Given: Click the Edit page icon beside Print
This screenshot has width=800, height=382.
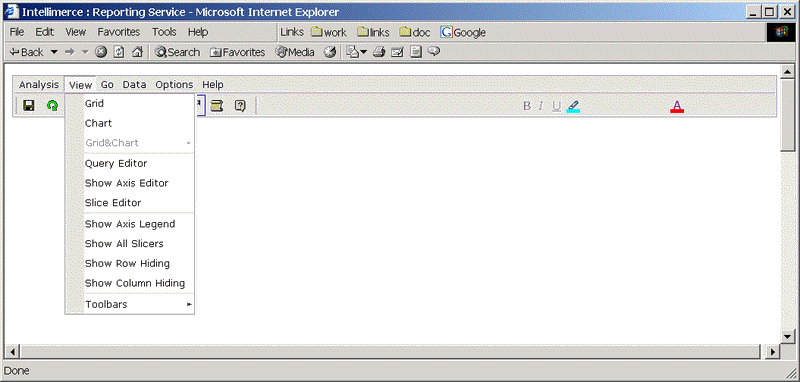Looking at the screenshot, I should 397,52.
